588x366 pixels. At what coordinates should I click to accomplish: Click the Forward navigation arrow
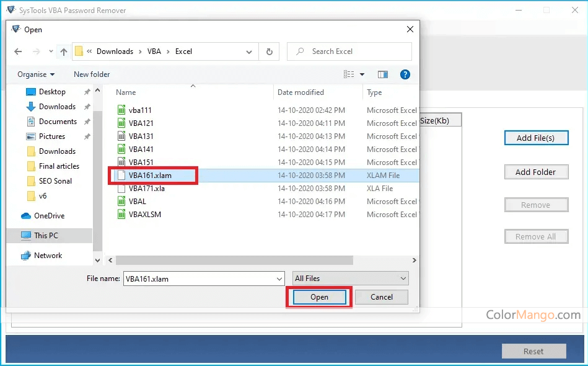(37, 52)
